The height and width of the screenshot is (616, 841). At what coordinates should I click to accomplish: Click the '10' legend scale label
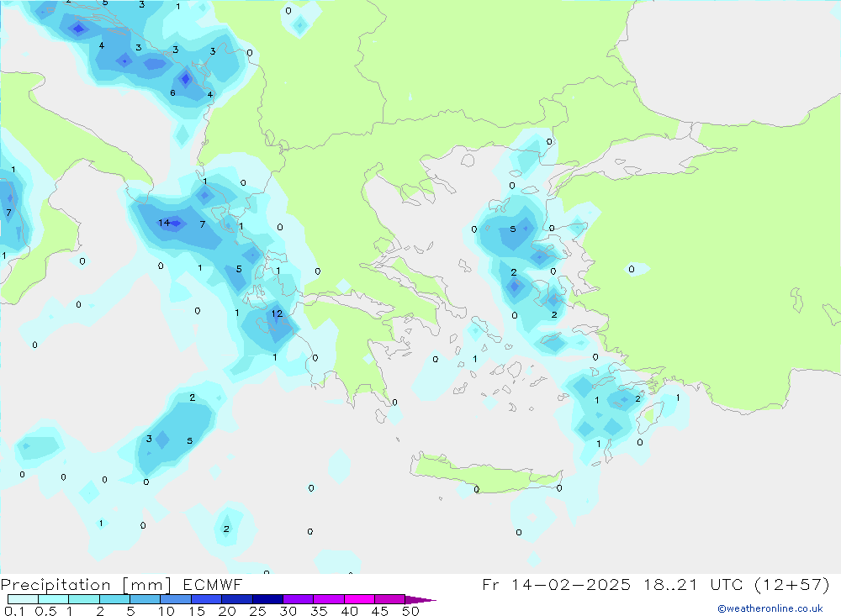[167, 611]
